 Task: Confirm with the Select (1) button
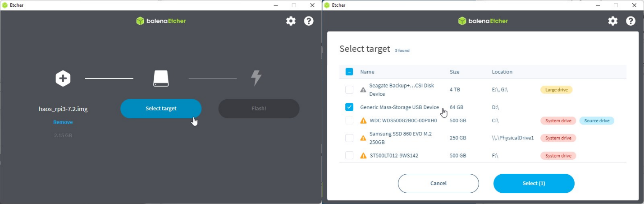(x=534, y=183)
